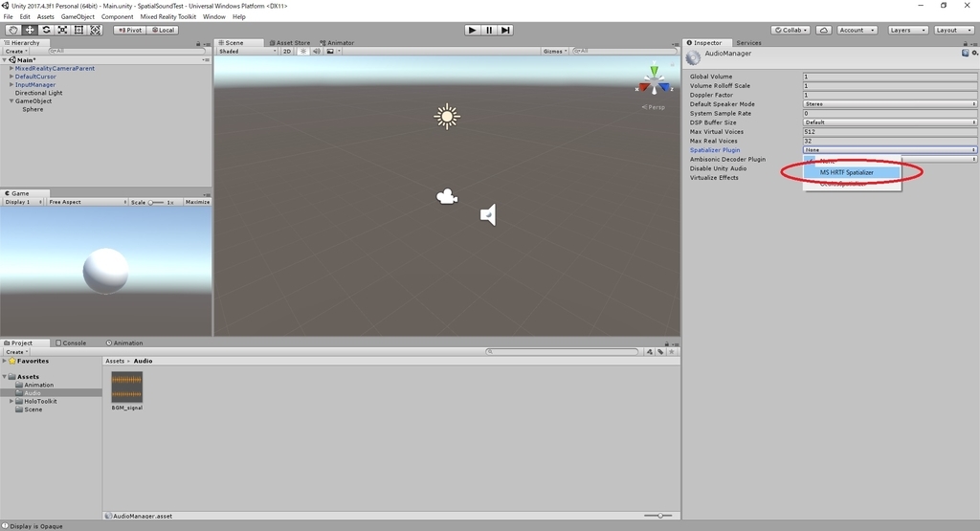The image size is (980, 531).
Task: Collapse the Assets folder tree
Action: (5, 377)
